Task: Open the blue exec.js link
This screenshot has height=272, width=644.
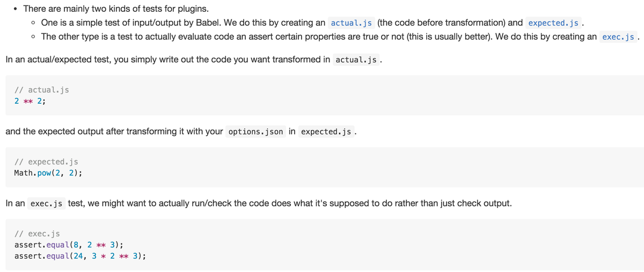Action: 618,37
